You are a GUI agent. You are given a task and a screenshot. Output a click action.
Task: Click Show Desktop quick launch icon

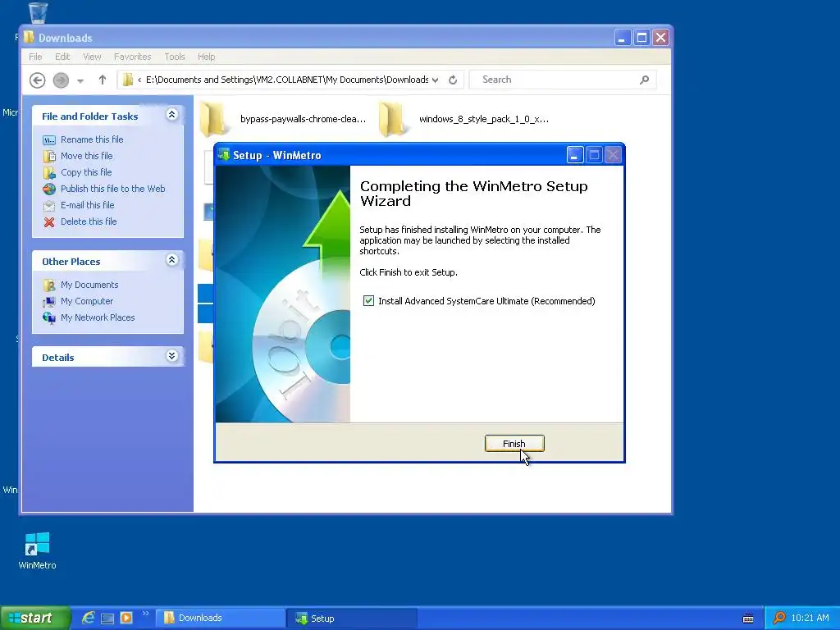click(107, 619)
